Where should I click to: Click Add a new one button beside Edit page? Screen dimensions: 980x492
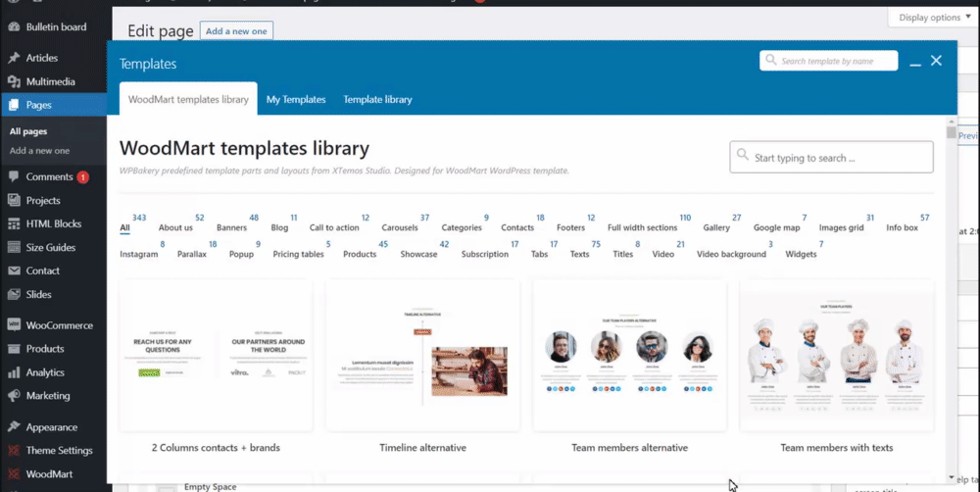click(236, 31)
